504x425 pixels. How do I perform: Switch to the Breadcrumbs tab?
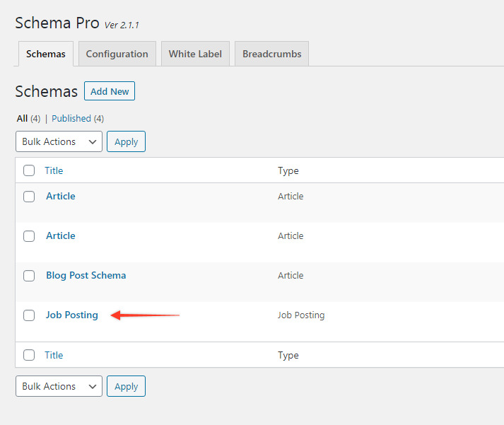click(x=271, y=54)
